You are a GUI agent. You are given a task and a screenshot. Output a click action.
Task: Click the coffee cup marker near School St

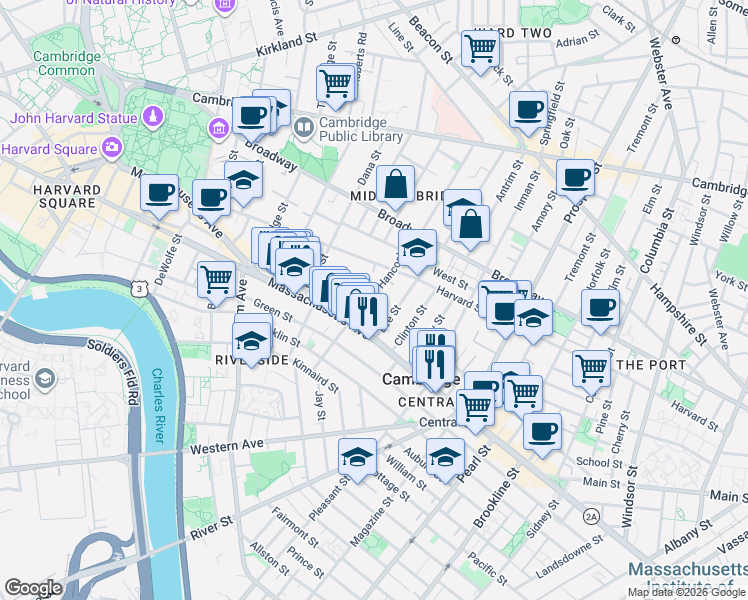coord(542,434)
